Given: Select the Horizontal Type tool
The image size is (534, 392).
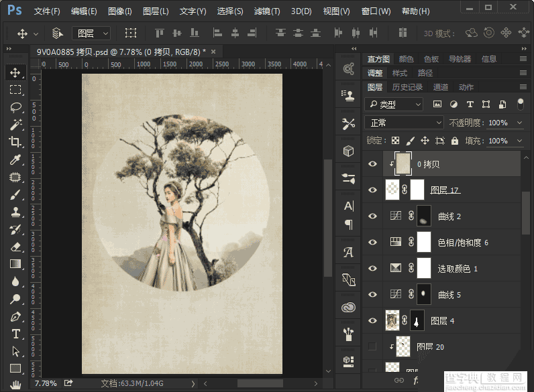Looking at the screenshot, I should pos(15,334).
